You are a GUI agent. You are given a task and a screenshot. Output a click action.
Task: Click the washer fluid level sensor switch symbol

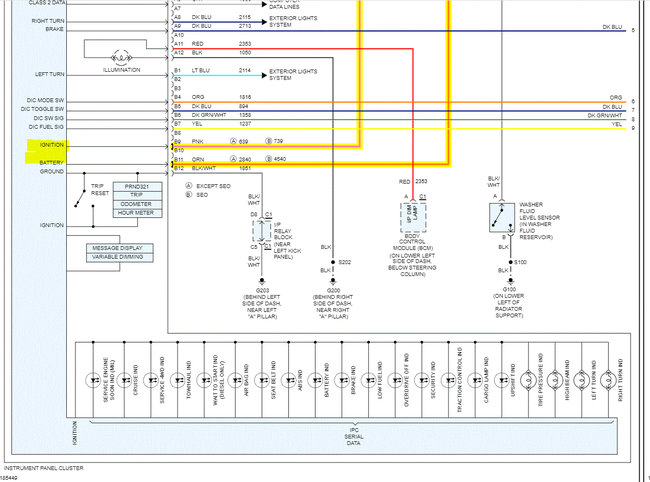point(502,218)
